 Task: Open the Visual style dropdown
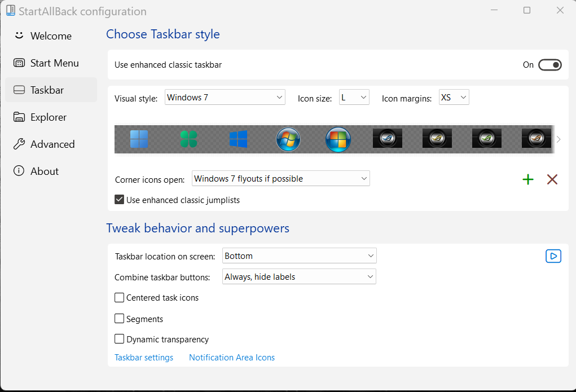[x=225, y=98]
